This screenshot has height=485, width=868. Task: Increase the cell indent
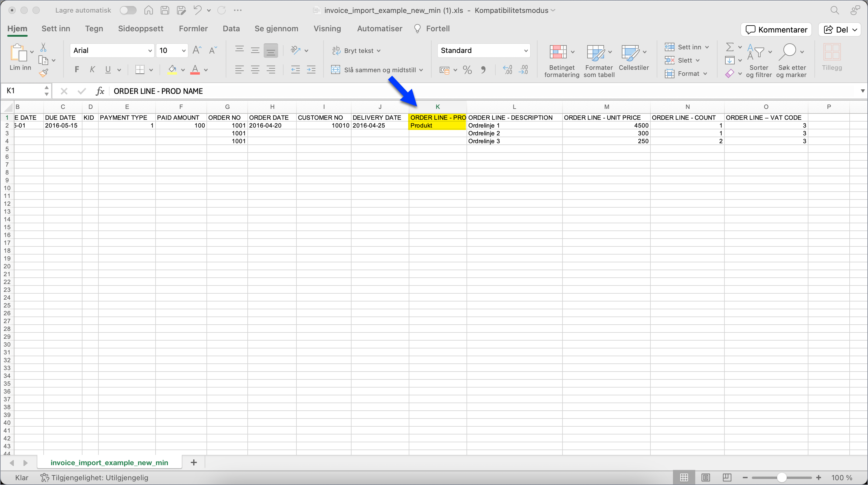[311, 70]
